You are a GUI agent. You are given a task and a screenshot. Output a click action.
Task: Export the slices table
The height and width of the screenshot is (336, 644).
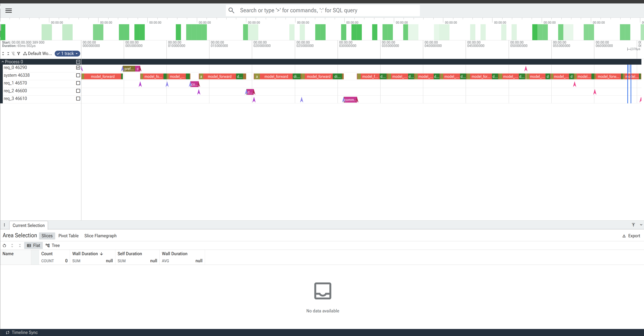tap(631, 236)
